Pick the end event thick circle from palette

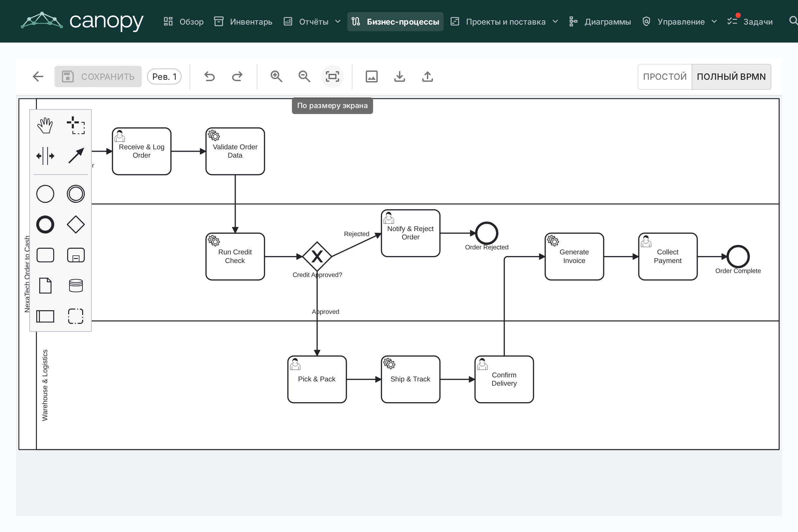(x=45, y=225)
